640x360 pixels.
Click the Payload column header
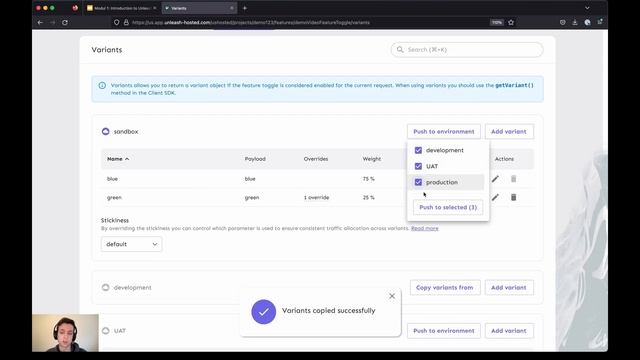[255, 159]
